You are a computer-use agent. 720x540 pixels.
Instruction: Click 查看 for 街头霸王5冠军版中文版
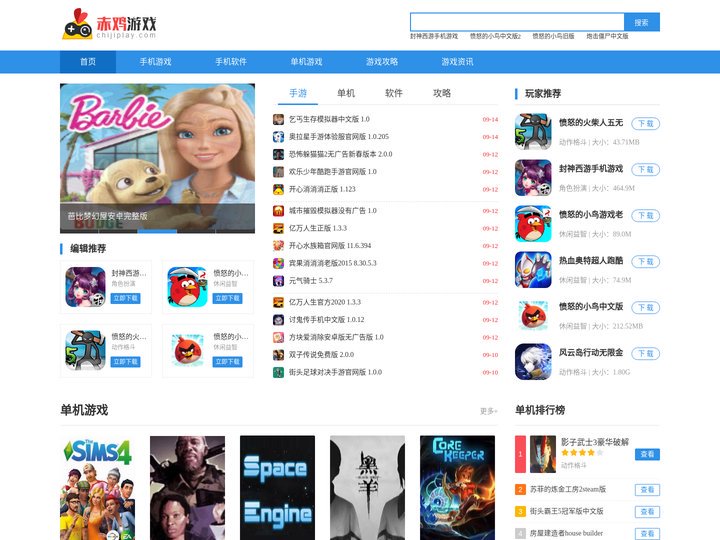point(647,512)
